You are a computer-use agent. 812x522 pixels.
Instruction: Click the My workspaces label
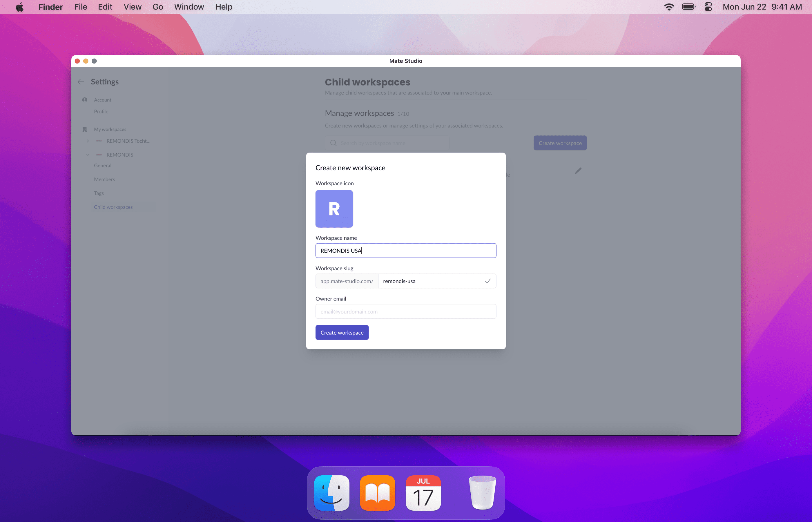tap(110, 129)
